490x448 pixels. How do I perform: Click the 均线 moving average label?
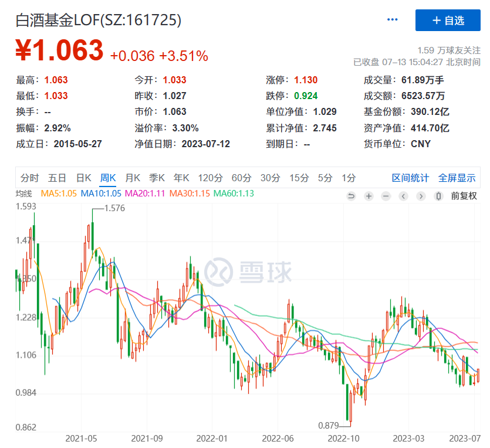click(23, 194)
